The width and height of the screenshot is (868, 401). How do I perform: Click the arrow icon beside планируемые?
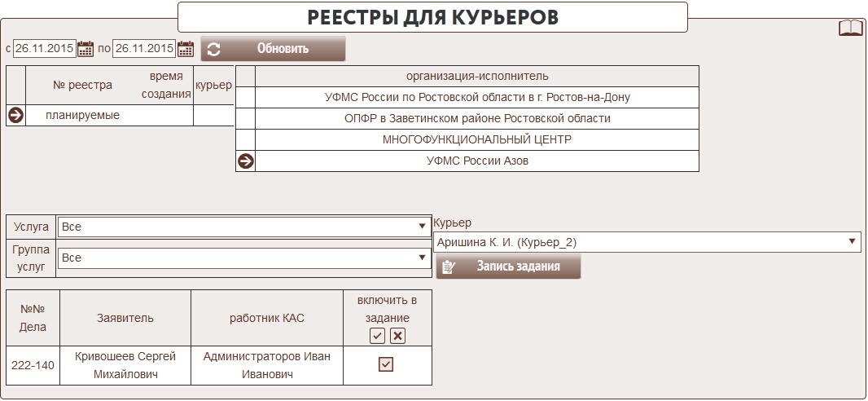[x=15, y=115]
